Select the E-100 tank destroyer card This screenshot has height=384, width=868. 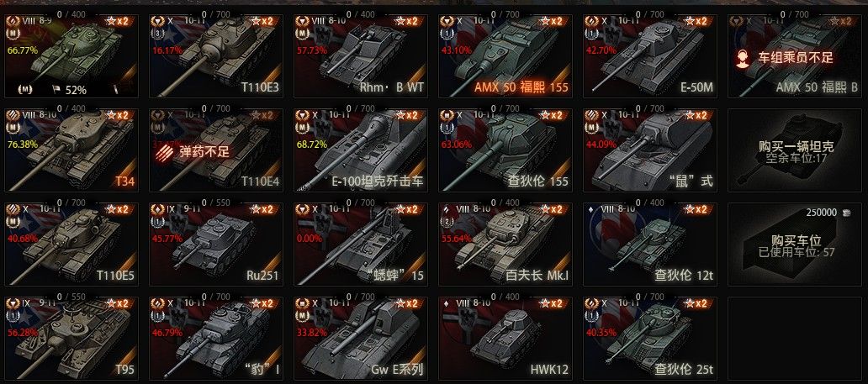360,150
